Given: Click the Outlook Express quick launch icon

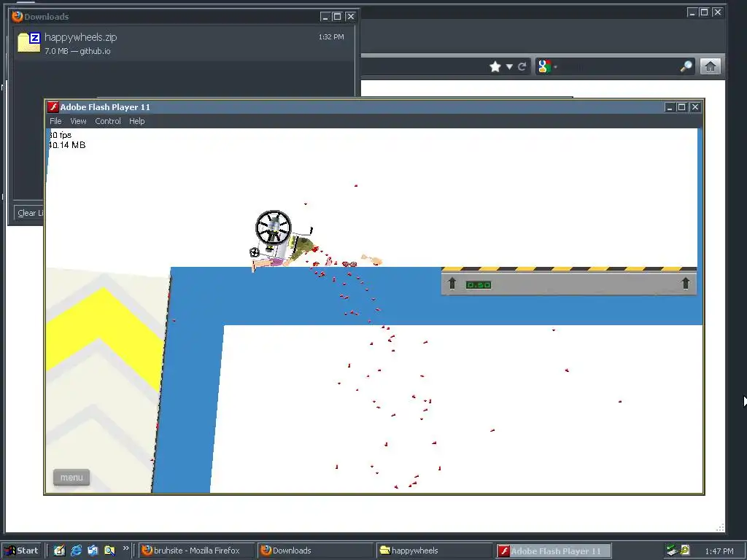Looking at the screenshot, I should click(x=93, y=551).
